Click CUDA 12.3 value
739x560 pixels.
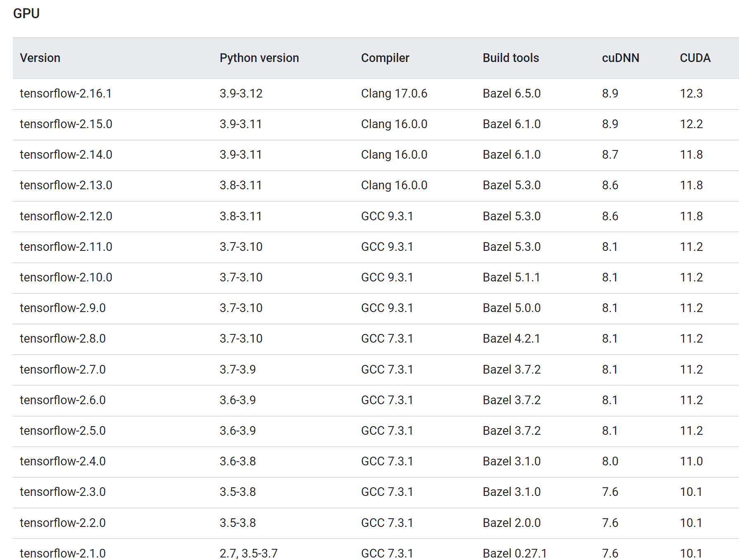tap(691, 93)
